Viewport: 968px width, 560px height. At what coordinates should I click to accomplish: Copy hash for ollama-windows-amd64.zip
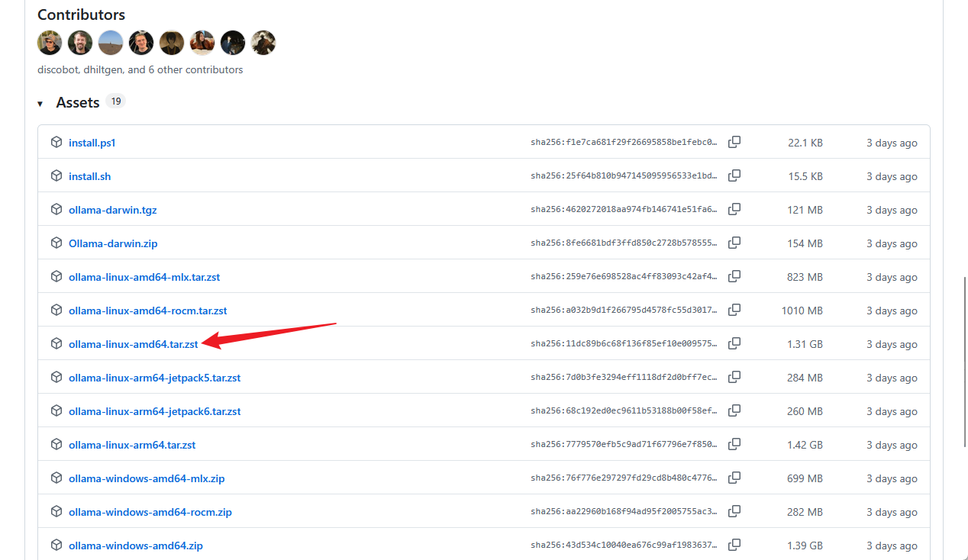[x=734, y=546]
